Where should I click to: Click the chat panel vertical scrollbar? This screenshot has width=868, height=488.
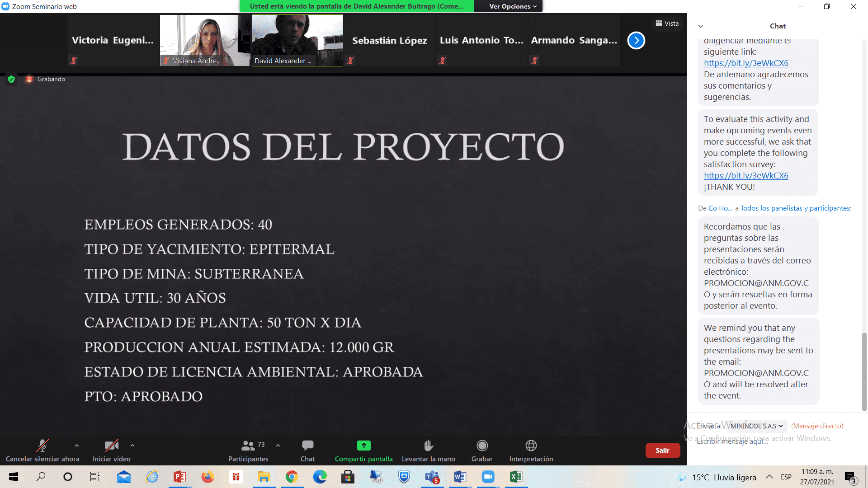click(x=864, y=371)
